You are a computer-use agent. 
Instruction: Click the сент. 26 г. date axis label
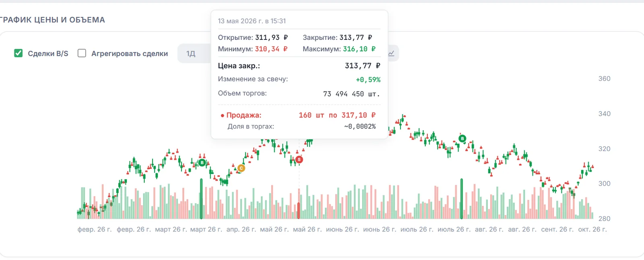[557, 229]
